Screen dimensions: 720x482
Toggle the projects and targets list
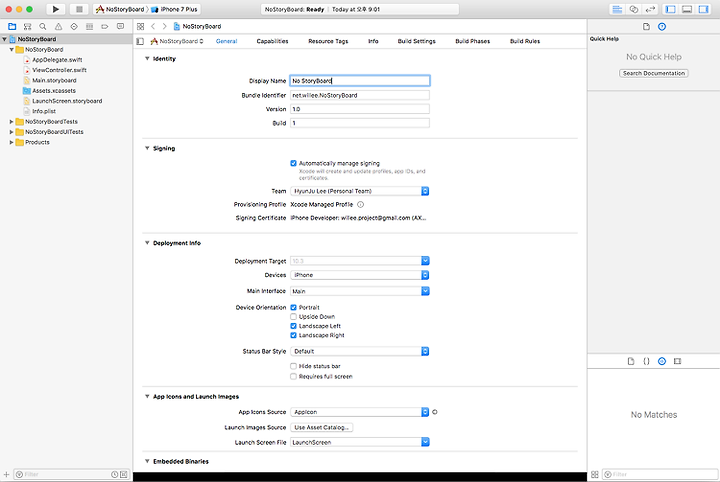(140, 41)
